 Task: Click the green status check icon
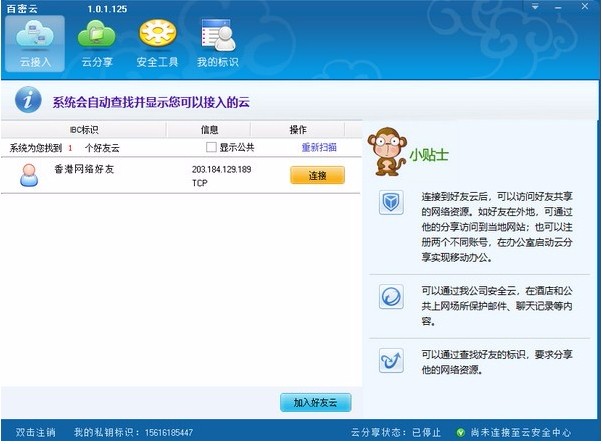point(460,432)
